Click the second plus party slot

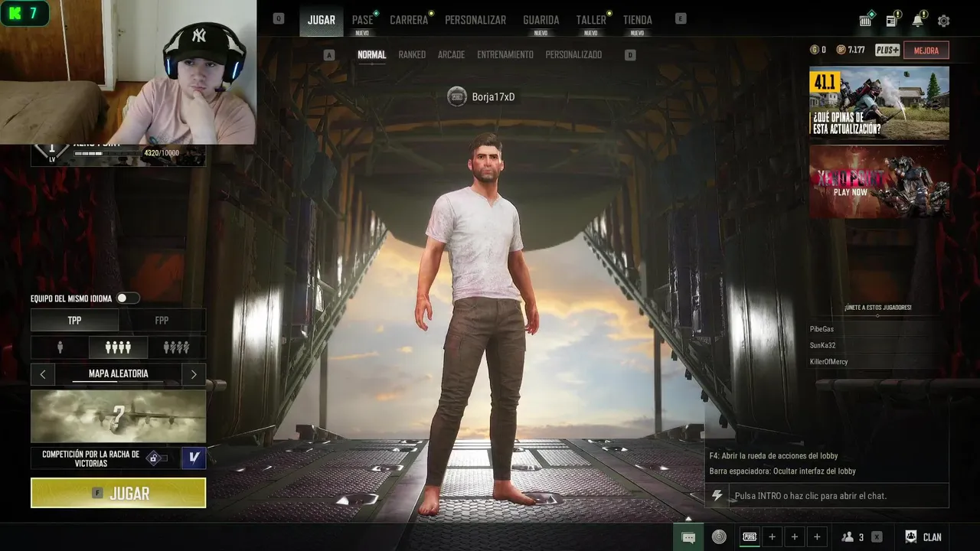coord(795,537)
